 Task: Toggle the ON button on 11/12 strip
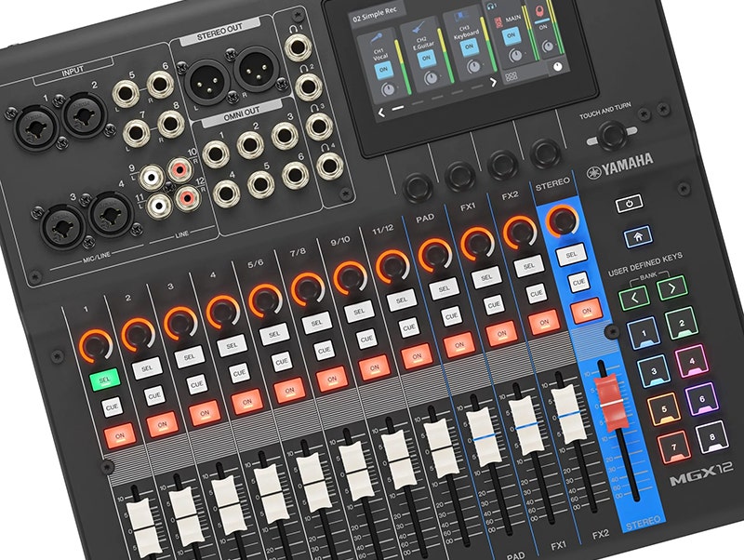click(417, 357)
